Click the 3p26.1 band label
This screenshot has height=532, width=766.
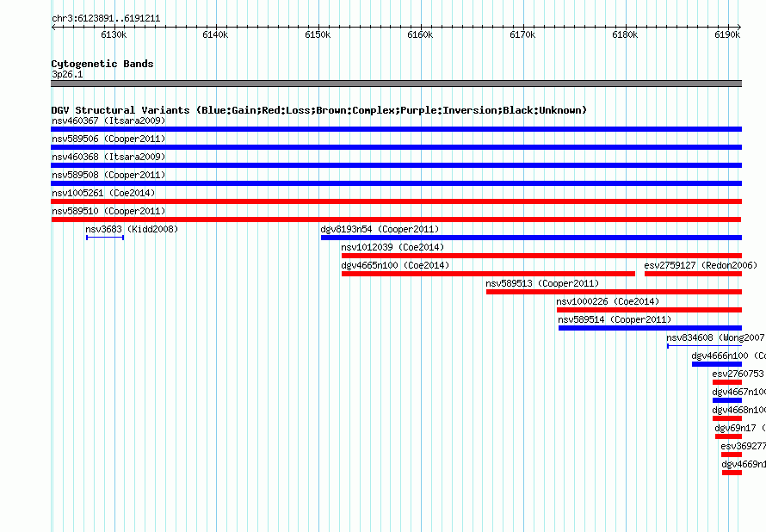point(67,74)
